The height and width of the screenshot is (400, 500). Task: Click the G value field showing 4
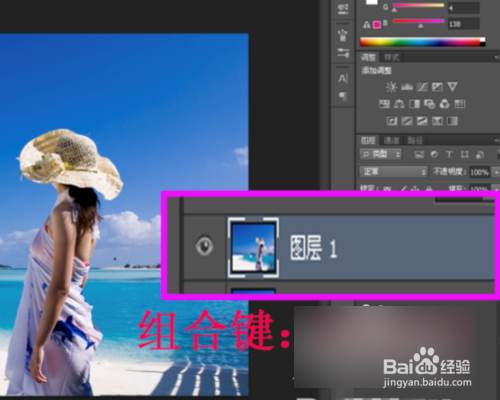pyautogui.click(x=464, y=8)
